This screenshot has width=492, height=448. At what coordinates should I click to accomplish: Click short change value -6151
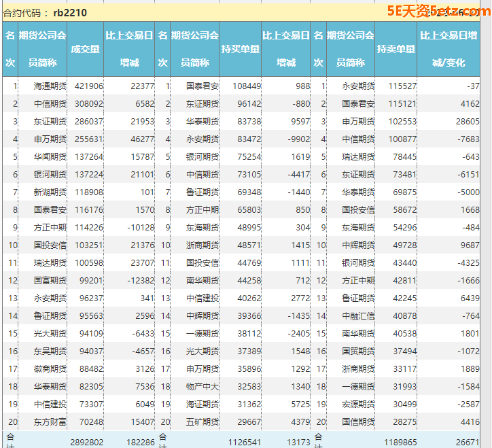click(468, 175)
